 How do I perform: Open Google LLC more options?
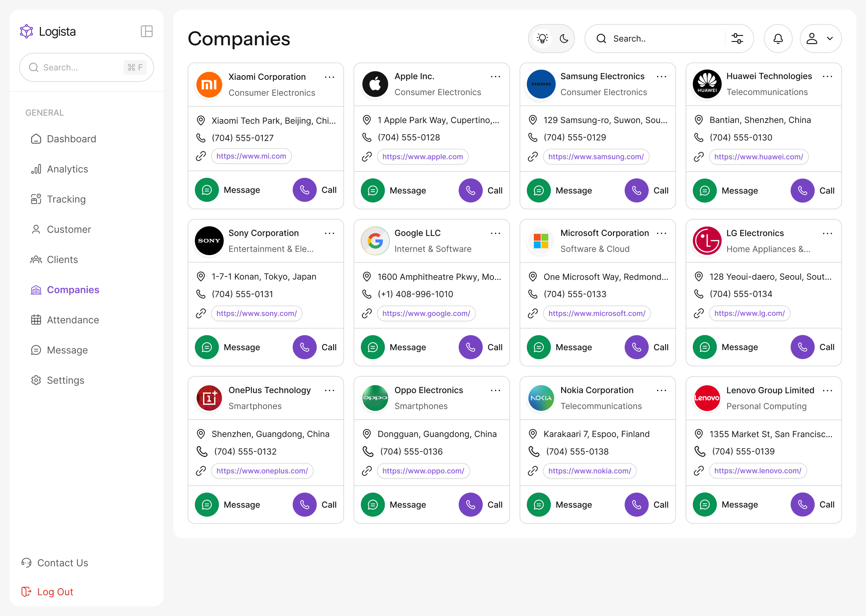[x=495, y=233]
